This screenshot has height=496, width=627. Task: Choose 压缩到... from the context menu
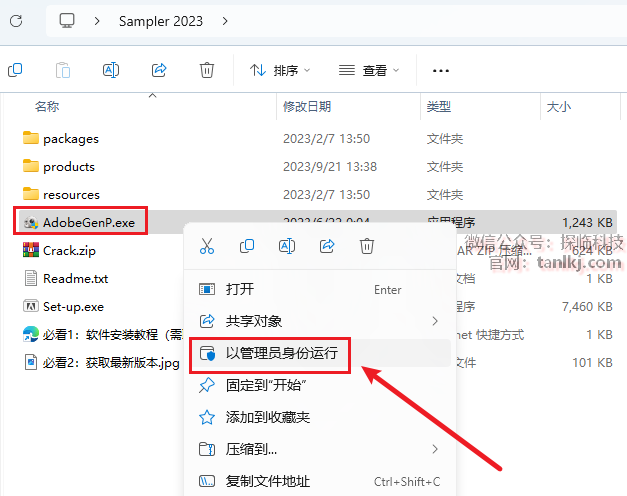[319, 449]
